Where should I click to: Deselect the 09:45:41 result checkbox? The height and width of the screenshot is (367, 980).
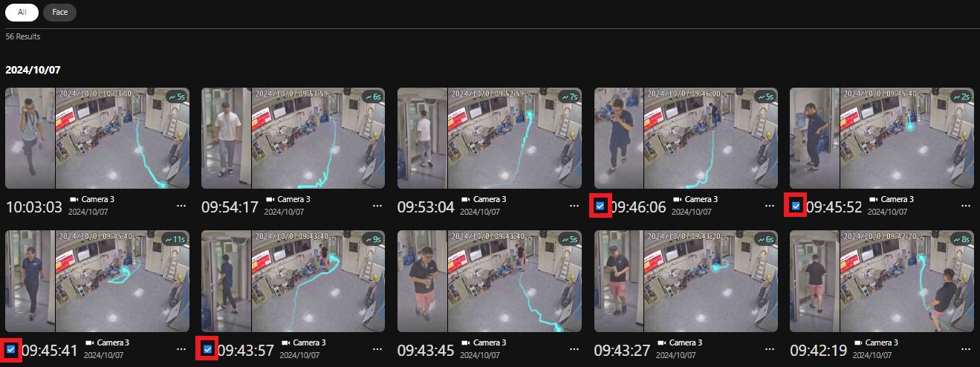click(x=11, y=348)
